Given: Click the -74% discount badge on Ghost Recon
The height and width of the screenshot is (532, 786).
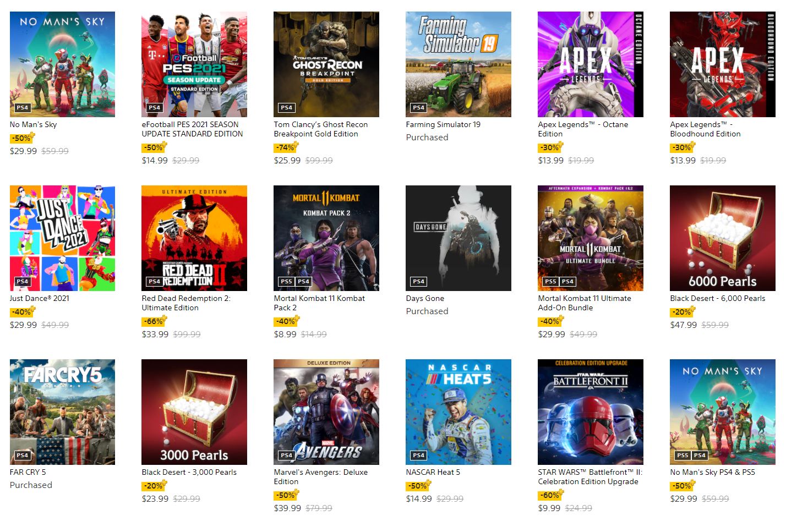Looking at the screenshot, I should coord(286,147).
